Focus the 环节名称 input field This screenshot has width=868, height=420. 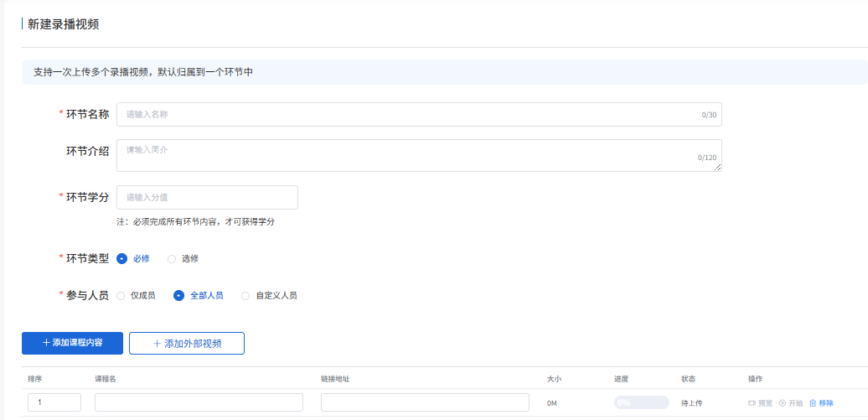pyautogui.click(x=411, y=114)
